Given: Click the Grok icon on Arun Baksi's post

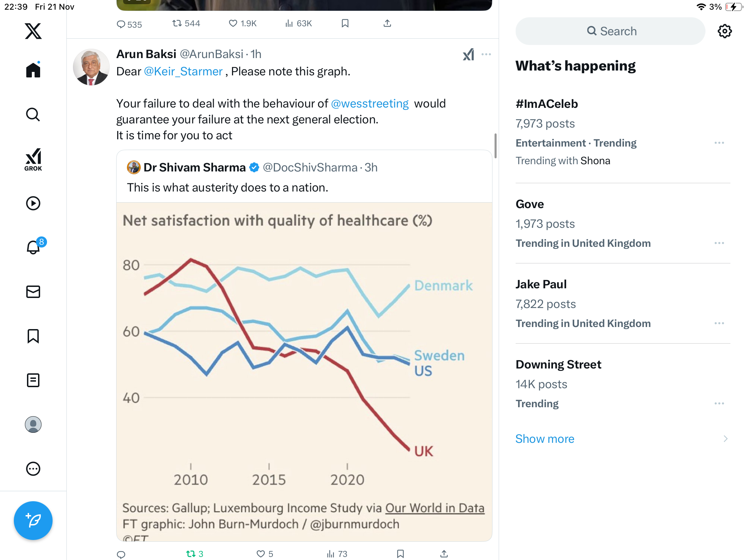Looking at the screenshot, I should point(469,54).
